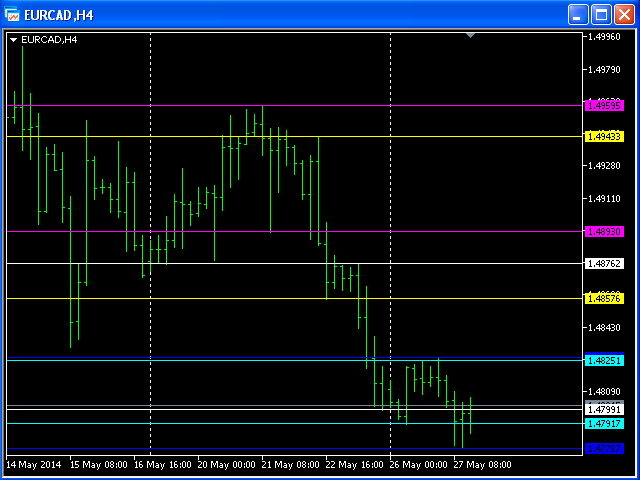
Task: Click the 20 May 00:00 time label
Action: point(227,465)
